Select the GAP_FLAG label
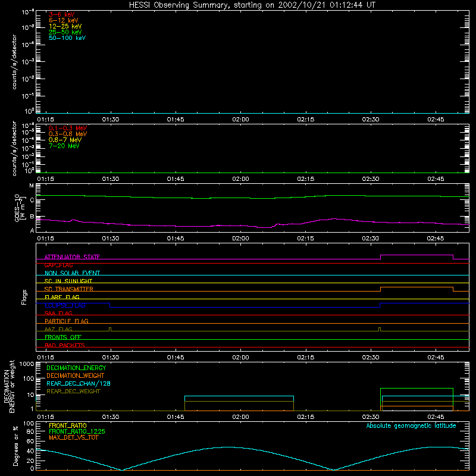This screenshot has width=476, height=476. tap(58, 265)
